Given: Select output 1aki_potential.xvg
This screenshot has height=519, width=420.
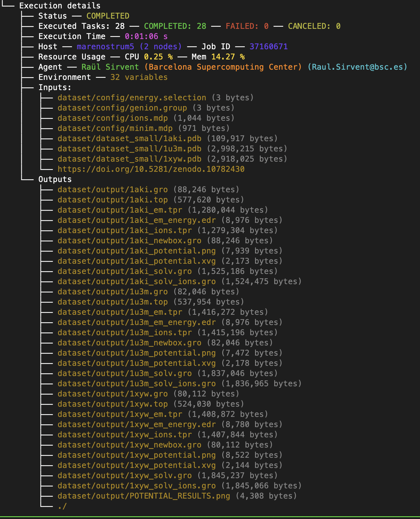Looking at the screenshot, I should (136, 261).
